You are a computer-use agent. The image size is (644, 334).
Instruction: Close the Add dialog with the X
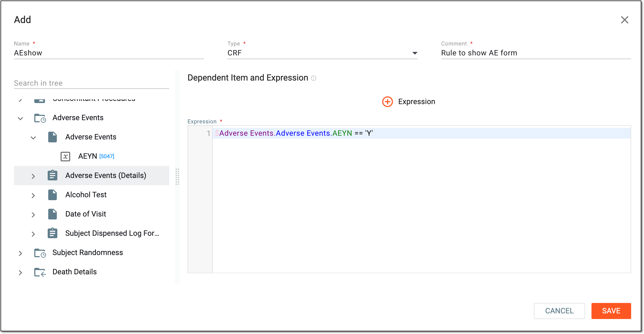tap(624, 20)
